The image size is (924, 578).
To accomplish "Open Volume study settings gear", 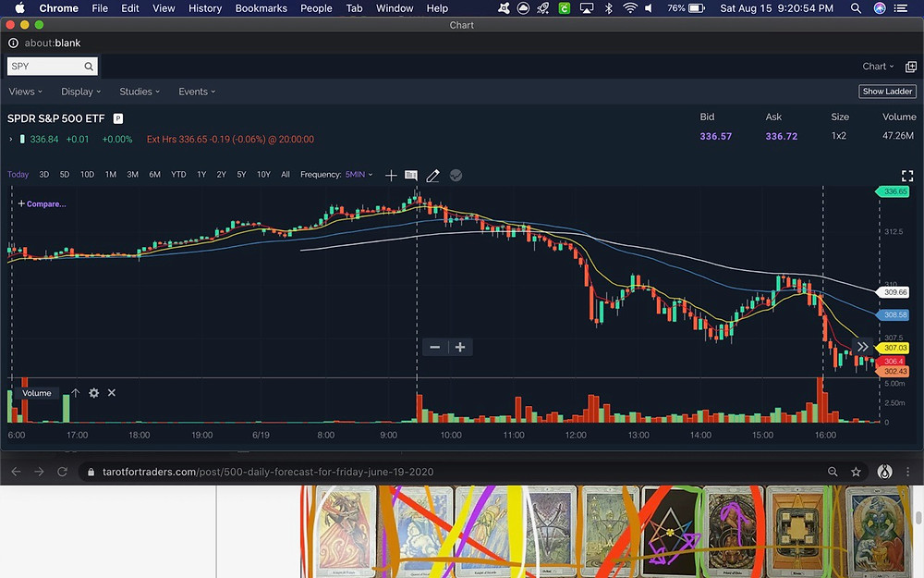I will pos(93,393).
